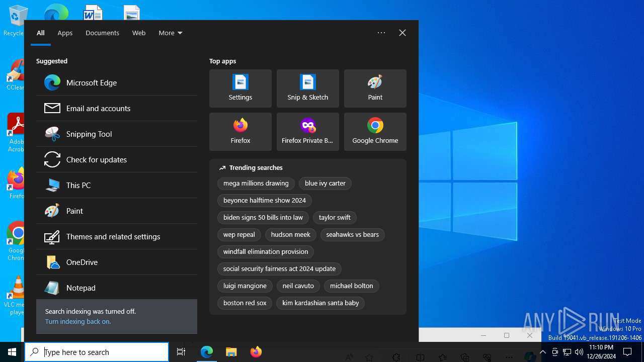Open volume control in tray
The image size is (644, 362).
point(579,352)
